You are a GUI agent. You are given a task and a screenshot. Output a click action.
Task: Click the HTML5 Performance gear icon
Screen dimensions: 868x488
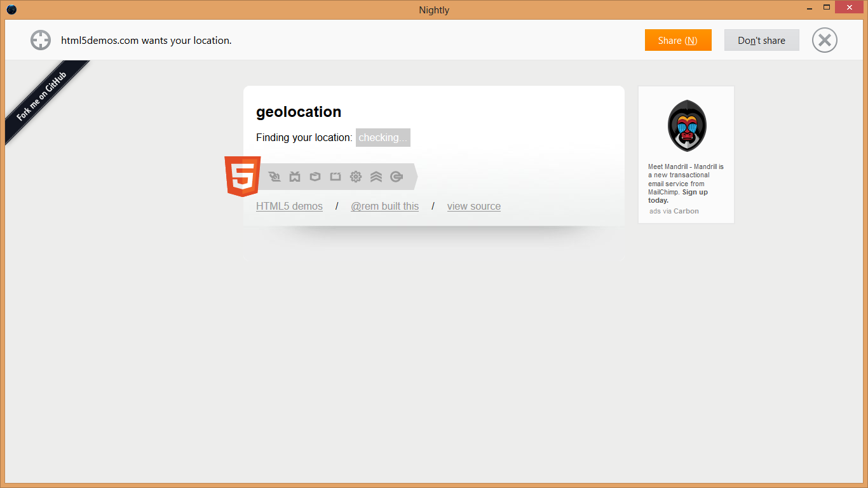[356, 177]
